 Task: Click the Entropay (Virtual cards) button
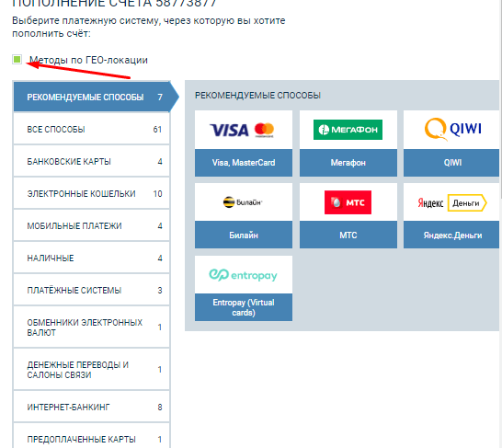tap(244, 307)
